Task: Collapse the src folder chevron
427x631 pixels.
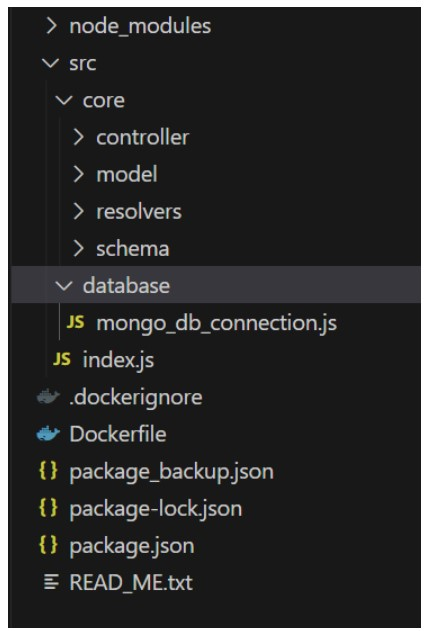Action: point(50,63)
